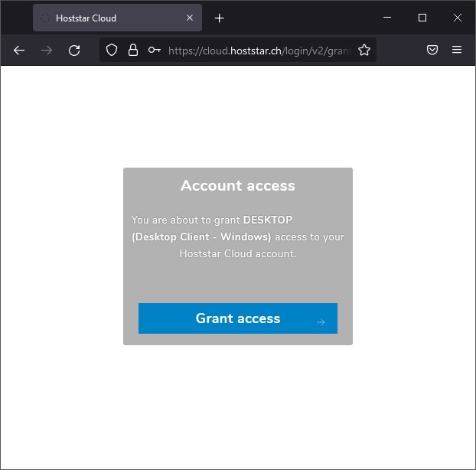Click the Grant access button

tap(238, 318)
